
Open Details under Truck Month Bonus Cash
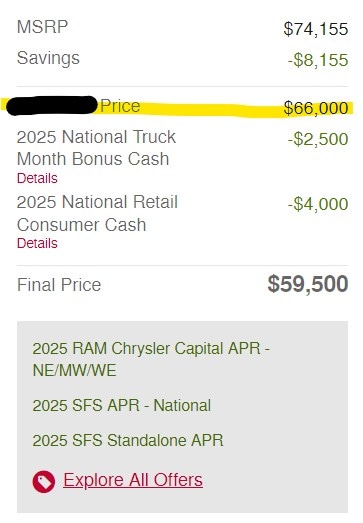(37, 178)
